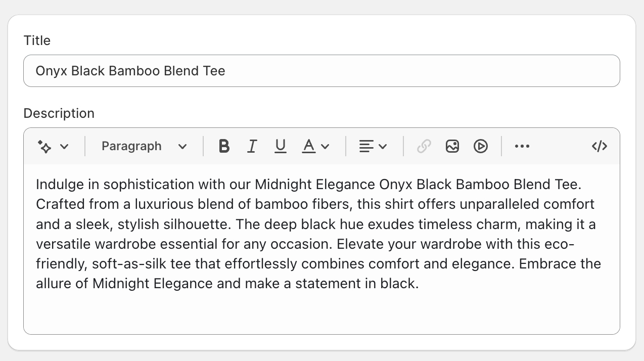The image size is (644, 361).
Task: Toggle underline formatting
Action: coord(280,146)
